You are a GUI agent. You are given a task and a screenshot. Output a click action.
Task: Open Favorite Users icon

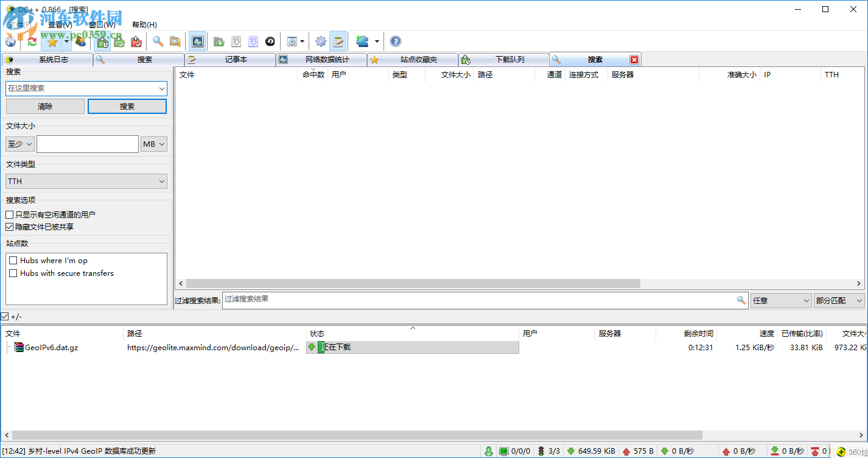click(81, 41)
